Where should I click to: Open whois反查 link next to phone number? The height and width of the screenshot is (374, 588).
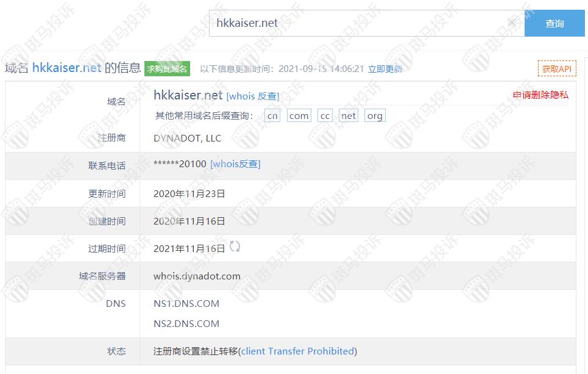pos(235,164)
